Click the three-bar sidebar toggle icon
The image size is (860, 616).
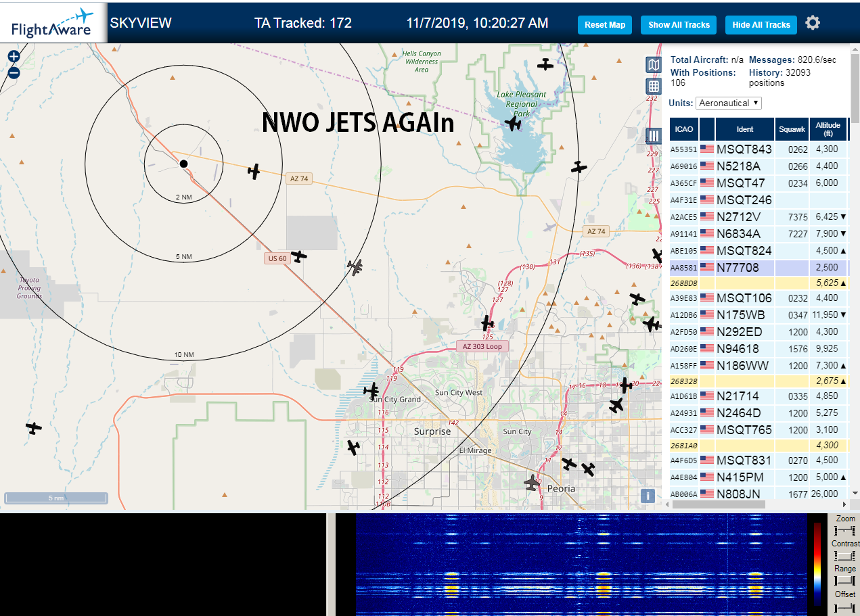click(654, 135)
